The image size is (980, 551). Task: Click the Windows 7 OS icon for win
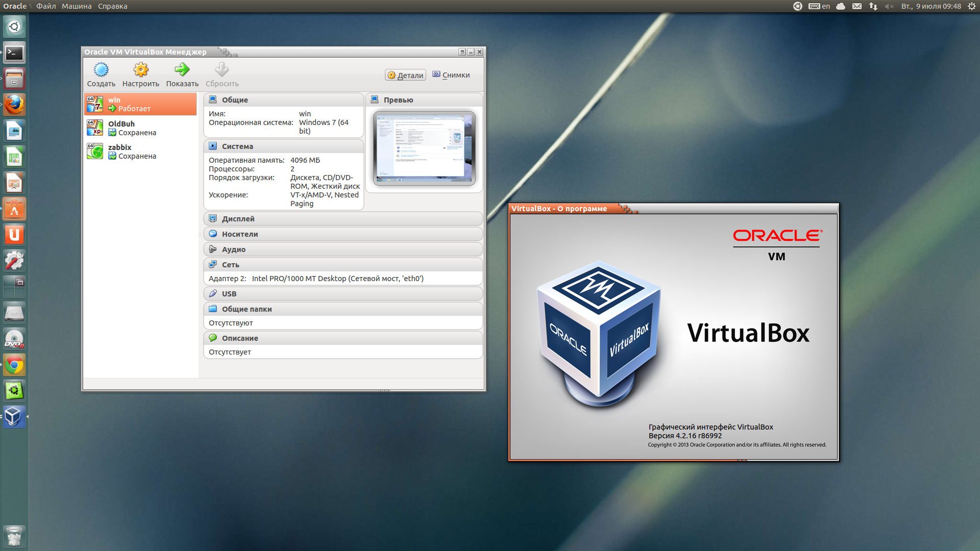(x=95, y=104)
